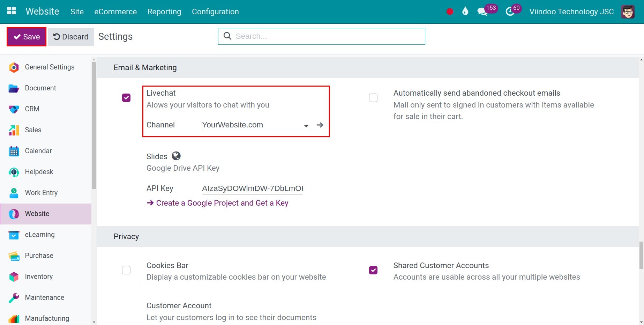Click the globe icon next to Slides
The width and height of the screenshot is (644, 325).
(x=176, y=156)
